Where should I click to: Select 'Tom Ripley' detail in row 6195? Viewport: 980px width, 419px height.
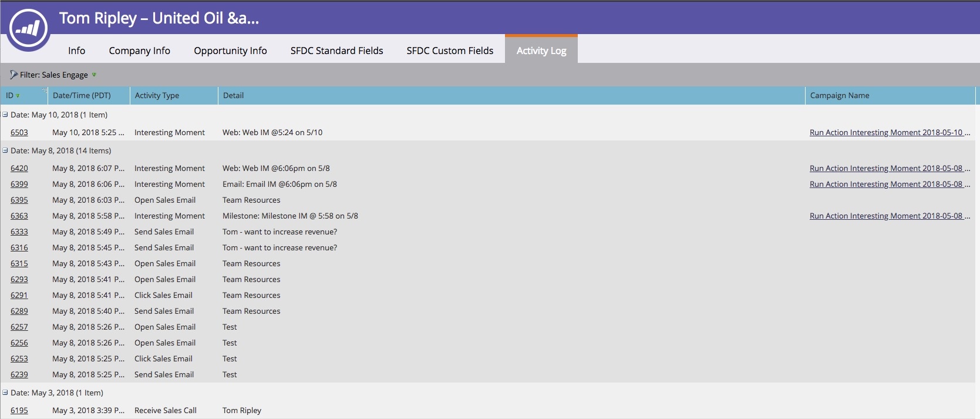pyautogui.click(x=242, y=410)
